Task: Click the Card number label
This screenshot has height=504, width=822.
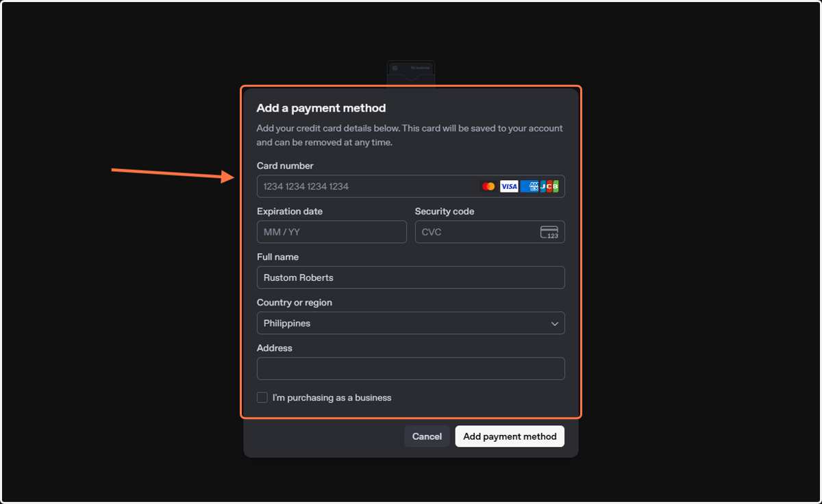Action: (285, 166)
